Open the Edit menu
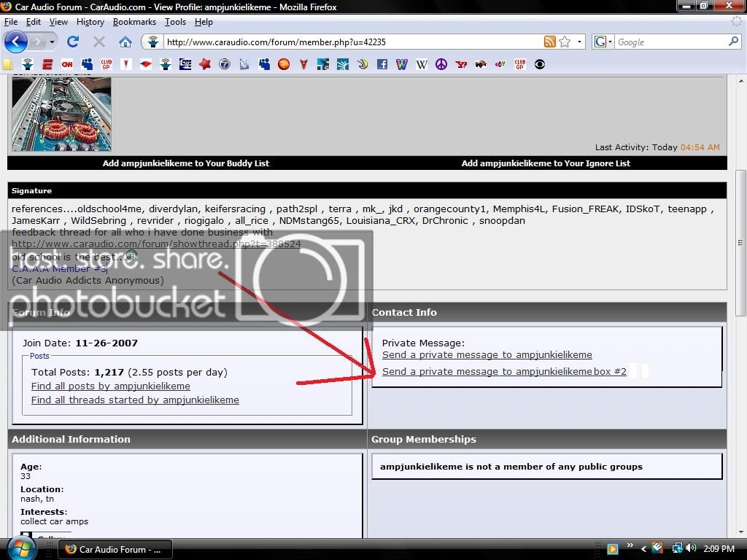 tap(34, 22)
